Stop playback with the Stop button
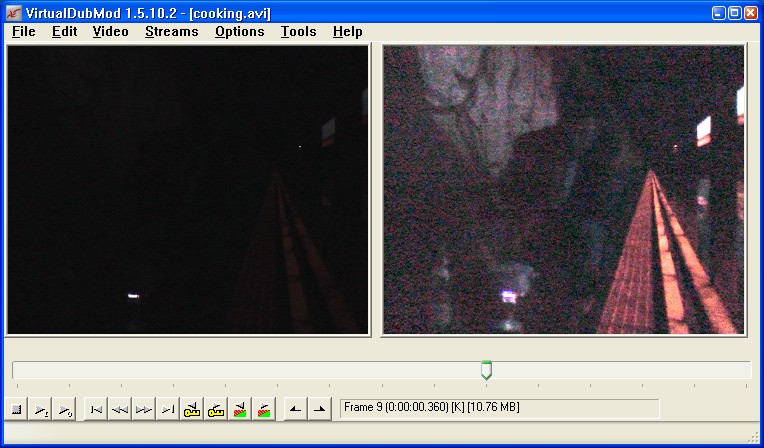This screenshot has height=448, width=764. [16, 409]
